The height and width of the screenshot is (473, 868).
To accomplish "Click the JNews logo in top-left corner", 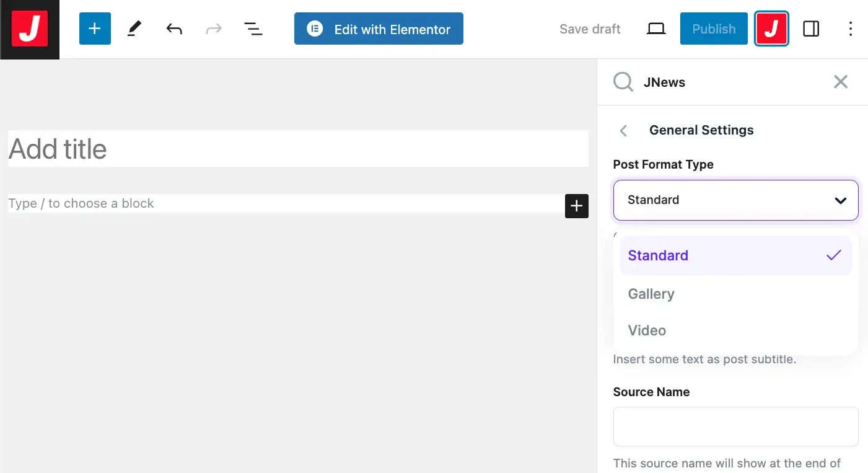I will [30, 29].
